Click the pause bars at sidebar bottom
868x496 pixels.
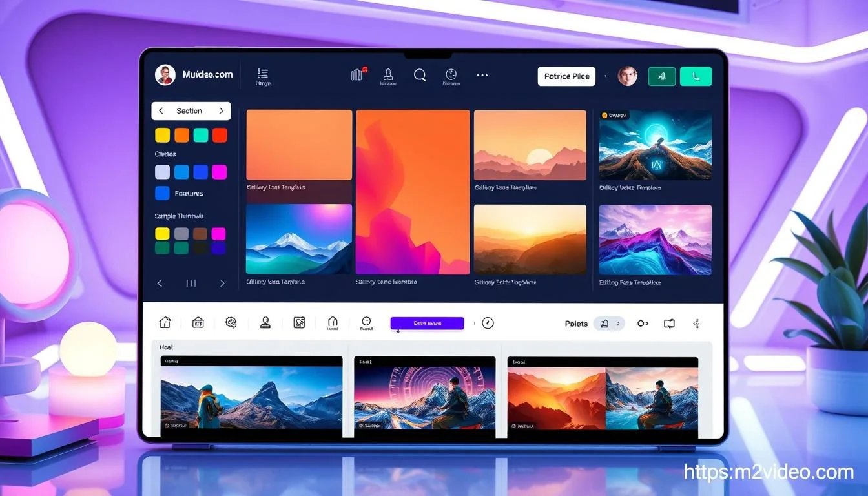[191, 283]
